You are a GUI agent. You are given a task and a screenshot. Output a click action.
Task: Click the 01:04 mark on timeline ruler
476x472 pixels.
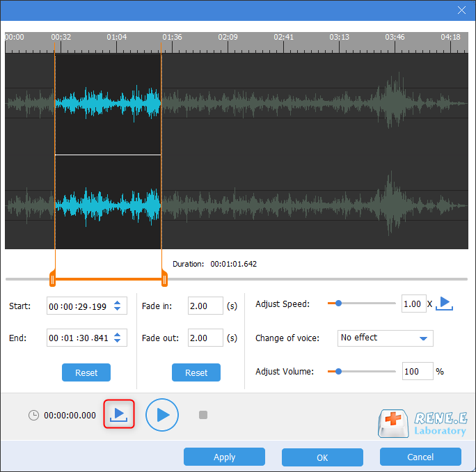[117, 37]
